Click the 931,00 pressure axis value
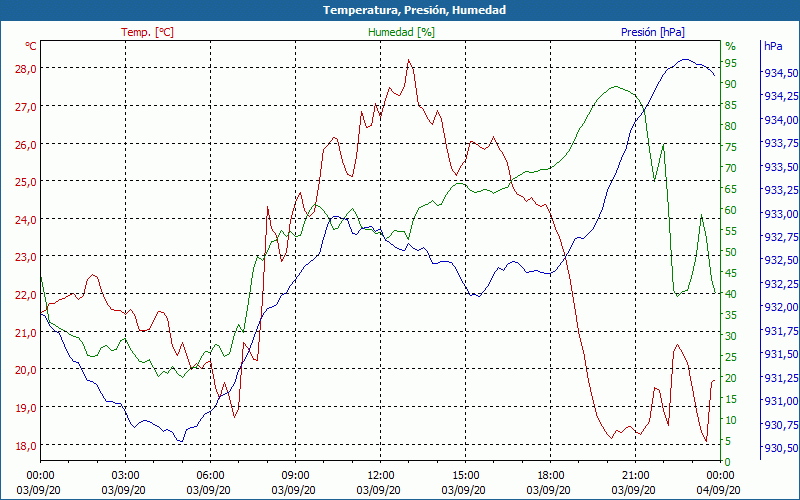 coord(781,401)
